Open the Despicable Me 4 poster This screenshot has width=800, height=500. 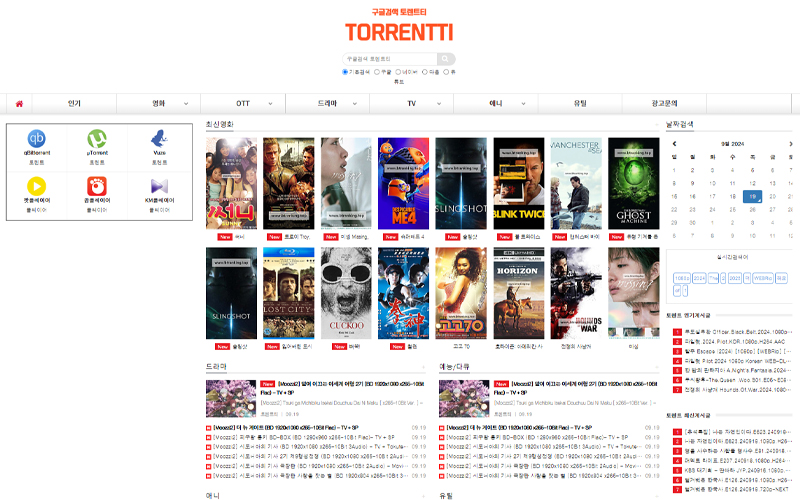pyautogui.click(x=403, y=183)
